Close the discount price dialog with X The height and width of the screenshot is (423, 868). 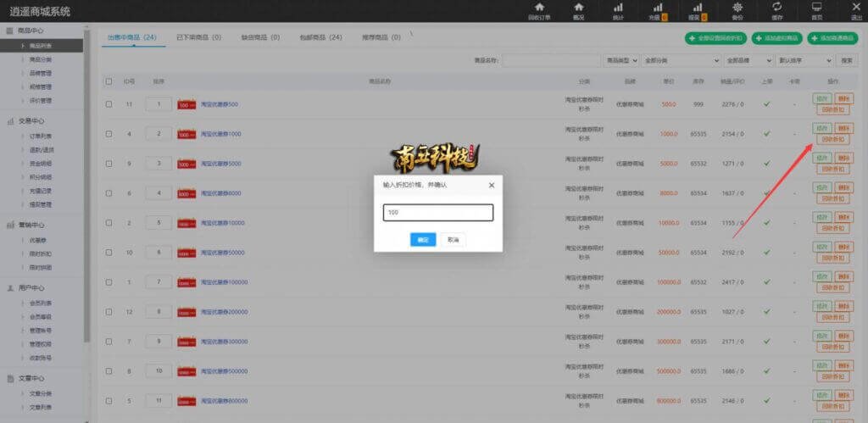492,184
